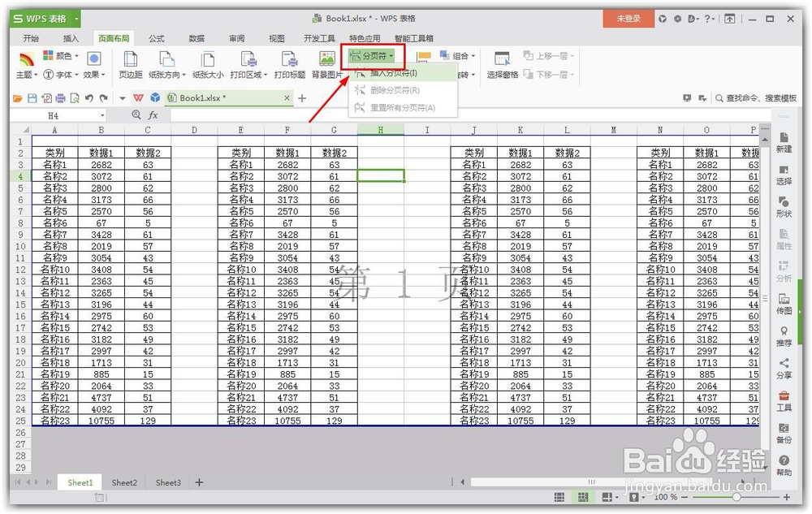Open the WPS 表格 application menu arrow
812x514 pixels.
(76, 19)
